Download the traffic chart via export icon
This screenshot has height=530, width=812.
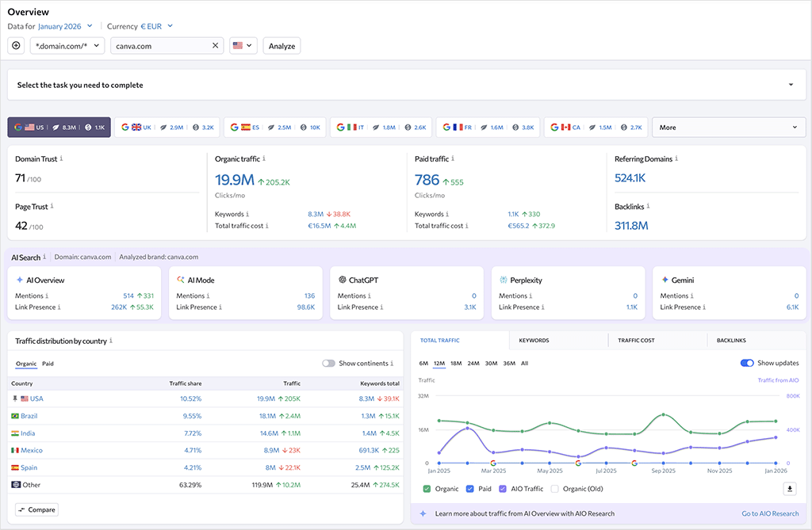[x=790, y=489]
